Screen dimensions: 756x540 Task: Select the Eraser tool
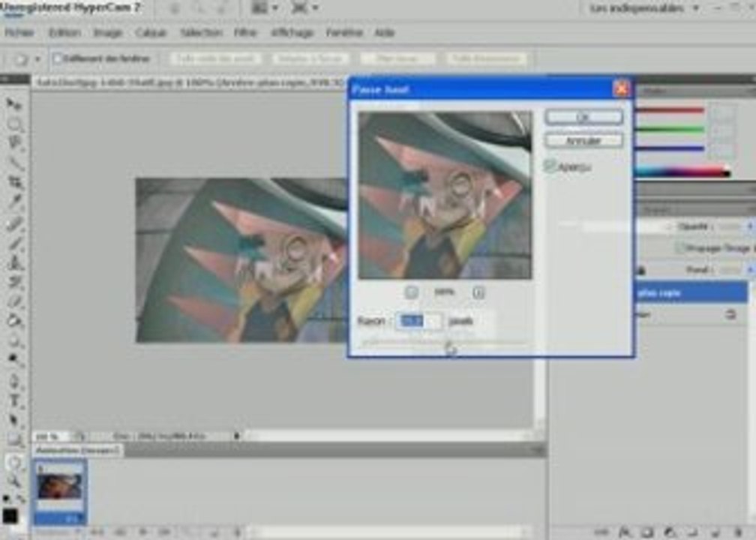pyautogui.click(x=14, y=301)
